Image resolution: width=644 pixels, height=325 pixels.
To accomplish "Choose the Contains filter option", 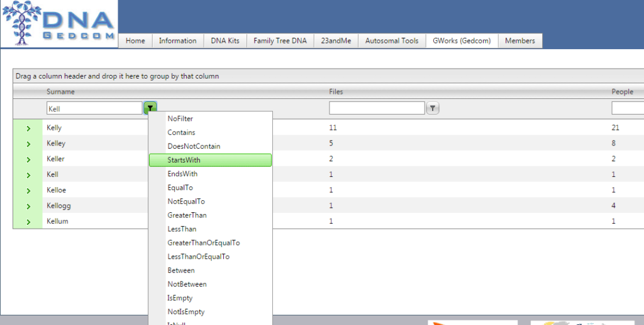I will 210,132.
